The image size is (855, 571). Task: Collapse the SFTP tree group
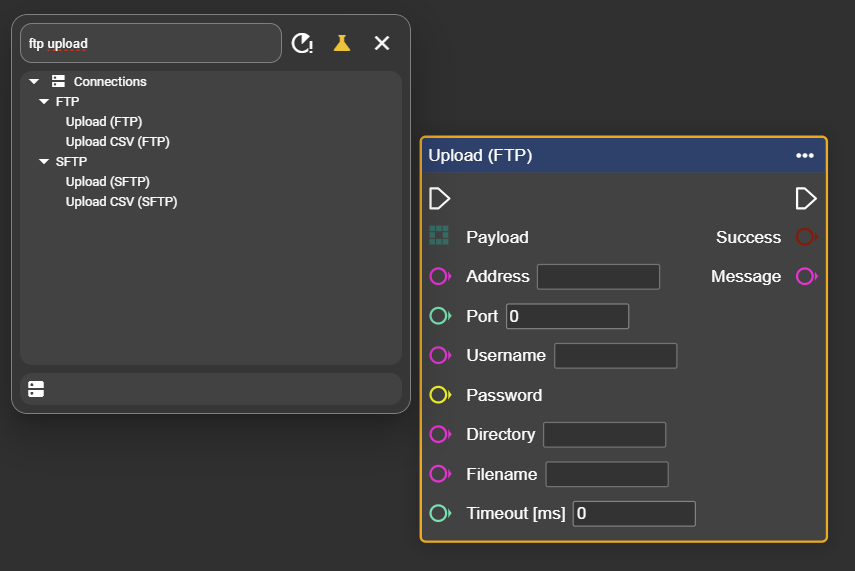point(44,162)
